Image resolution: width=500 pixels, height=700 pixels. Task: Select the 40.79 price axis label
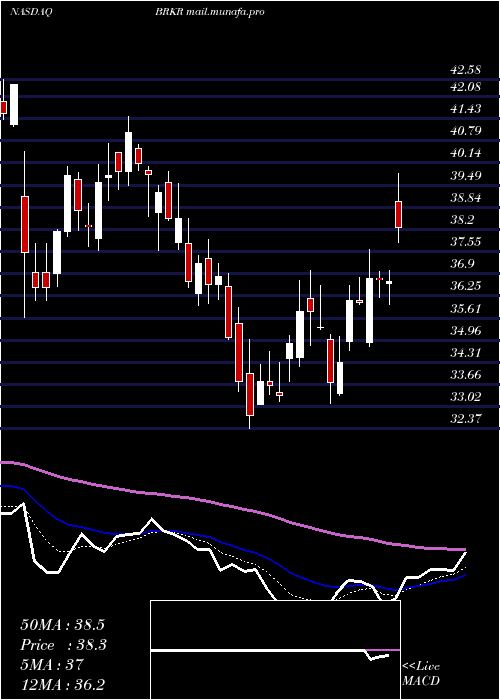[x=465, y=131]
